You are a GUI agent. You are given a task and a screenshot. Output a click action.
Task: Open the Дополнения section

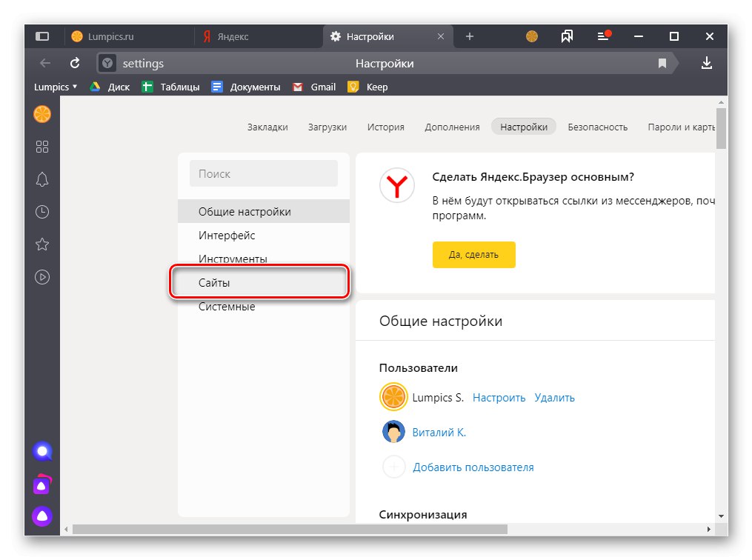tap(452, 127)
